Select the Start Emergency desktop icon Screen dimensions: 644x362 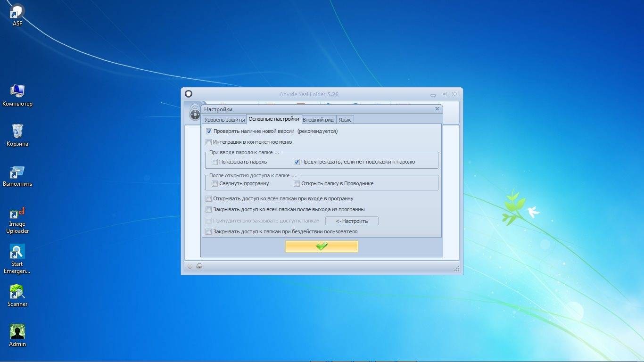pos(17,259)
